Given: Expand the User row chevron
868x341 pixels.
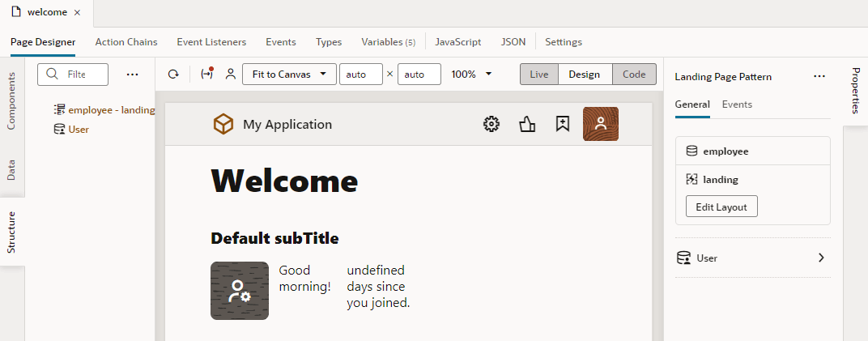Looking at the screenshot, I should pyautogui.click(x=821, y=258).
